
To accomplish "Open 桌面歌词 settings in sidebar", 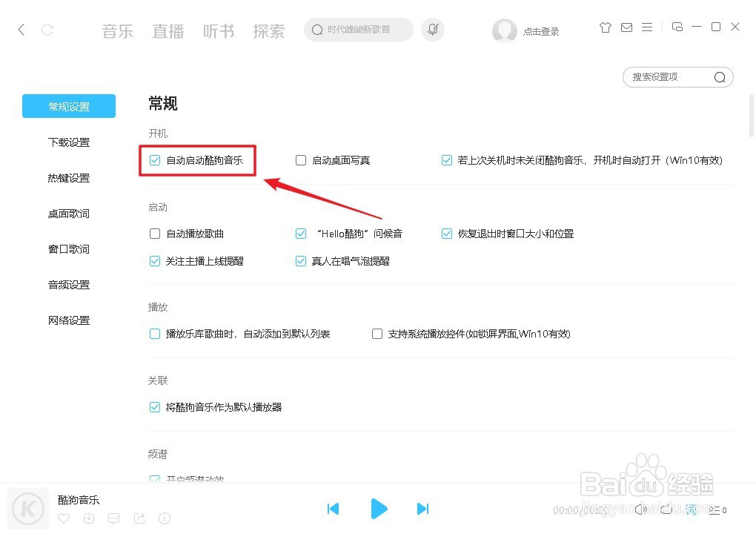I will click(x=69, y=214).
